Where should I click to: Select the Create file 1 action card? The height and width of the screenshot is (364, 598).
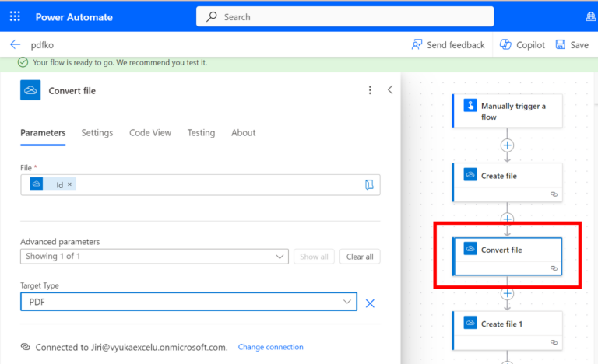(x=507, y=331)
